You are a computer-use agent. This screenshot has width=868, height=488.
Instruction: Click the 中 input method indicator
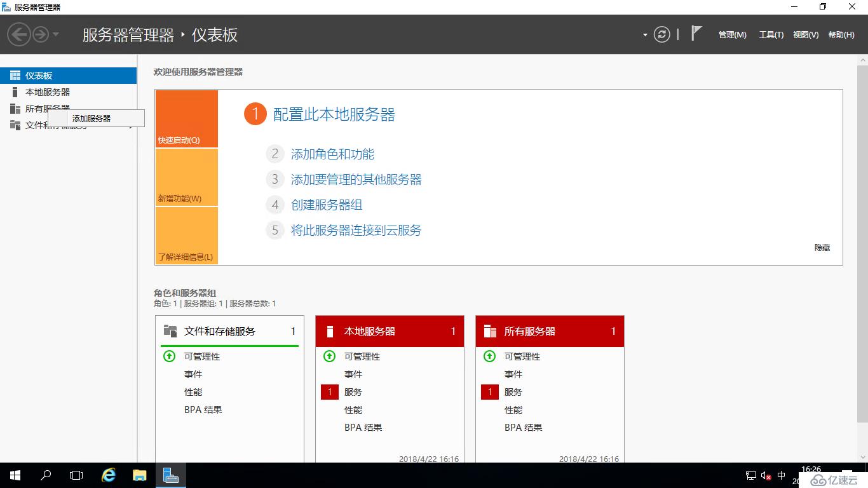tap(782, 475)
